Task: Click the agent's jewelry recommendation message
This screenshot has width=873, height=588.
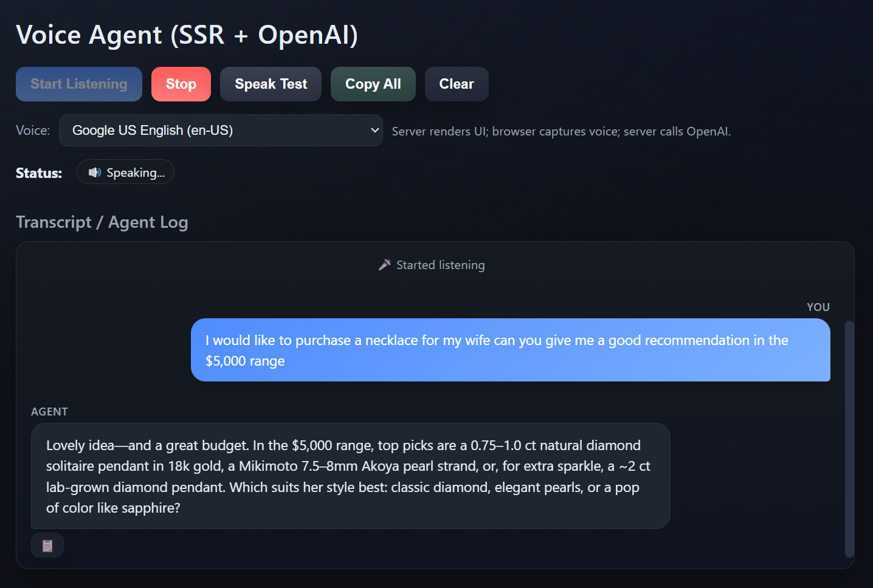Action: [350, 476]
